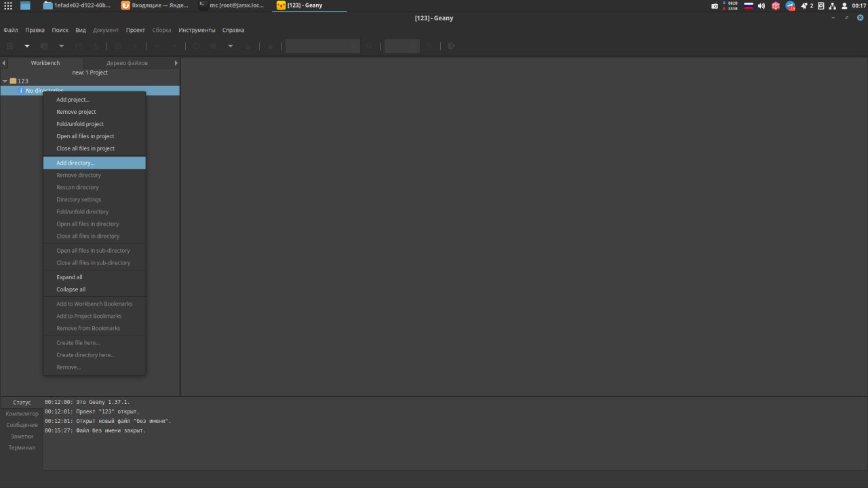Switch to the Дерево файлов tab
868x488 pixels.
(127, 63)
